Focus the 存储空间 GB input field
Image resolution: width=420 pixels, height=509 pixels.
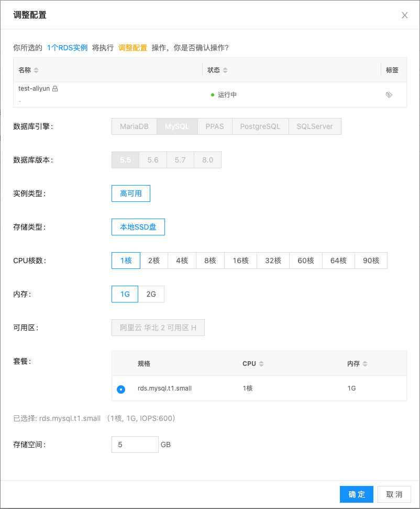(x=135, y=445)
